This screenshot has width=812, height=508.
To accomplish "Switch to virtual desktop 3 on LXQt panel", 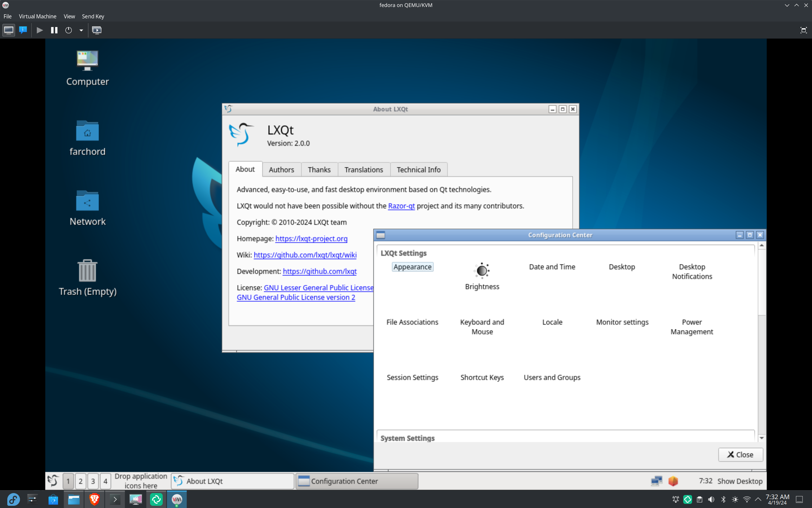I will coord(93,481).
